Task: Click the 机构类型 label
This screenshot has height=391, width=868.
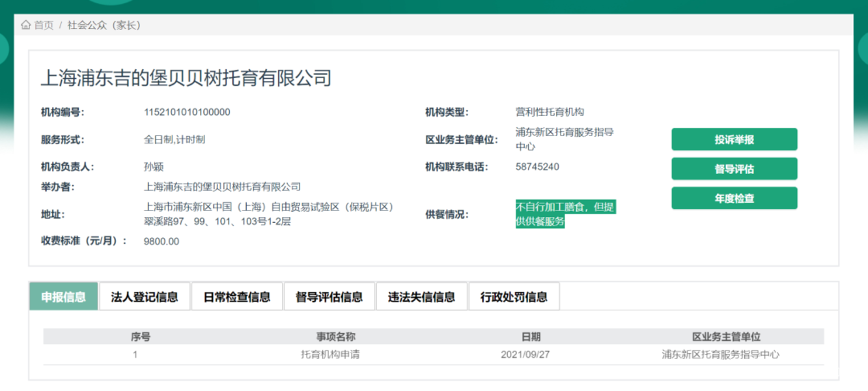Action: (x=447, y=112)
